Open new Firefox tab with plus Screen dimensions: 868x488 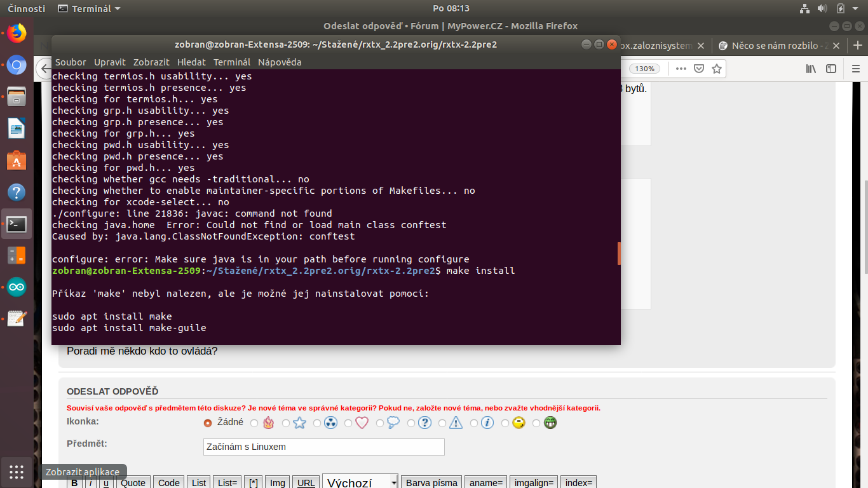coord(857,46)
